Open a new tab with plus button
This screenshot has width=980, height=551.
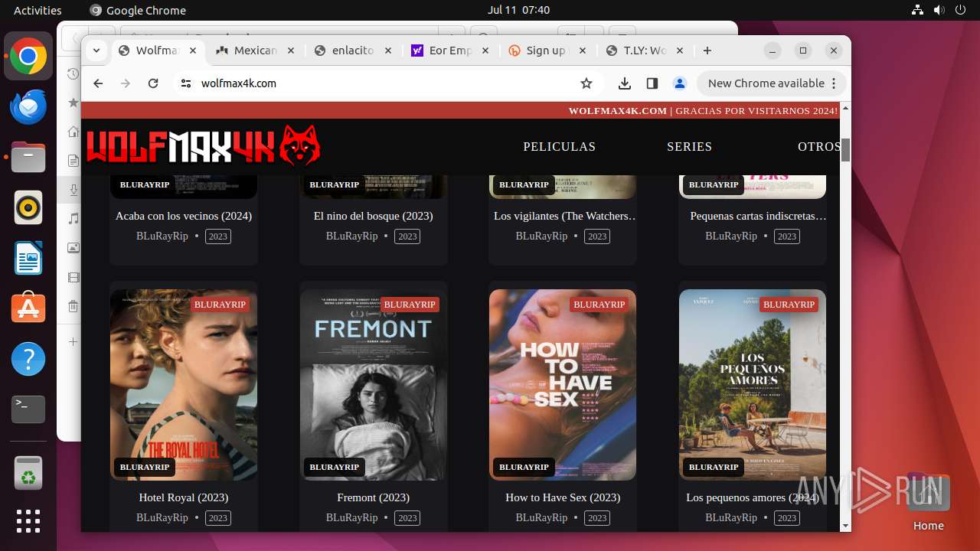(707, 51)
